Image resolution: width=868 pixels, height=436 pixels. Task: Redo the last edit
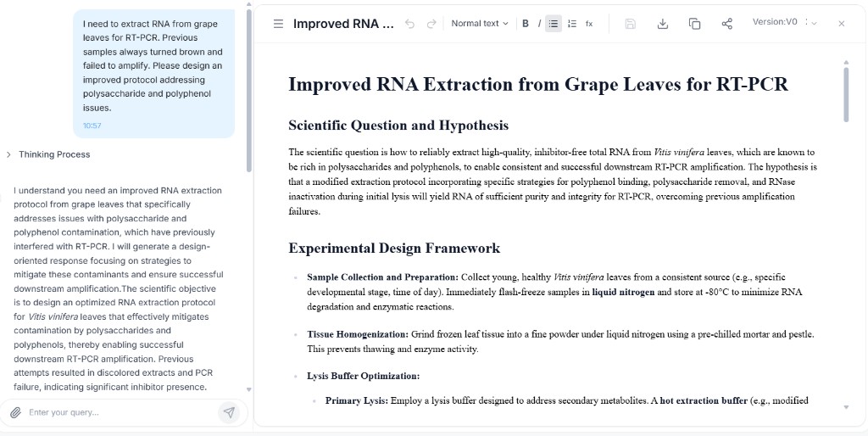[x=431, y=24]
